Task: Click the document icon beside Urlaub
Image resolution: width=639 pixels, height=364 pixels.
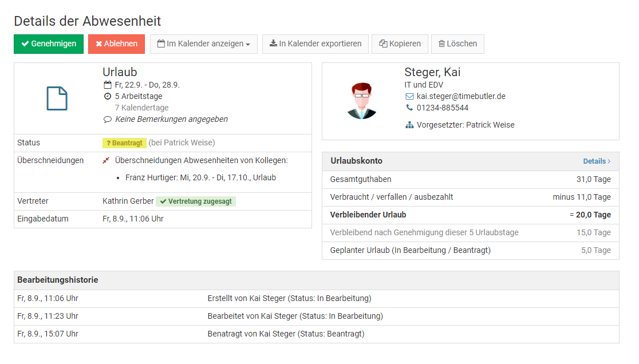Action: point(57,98)
